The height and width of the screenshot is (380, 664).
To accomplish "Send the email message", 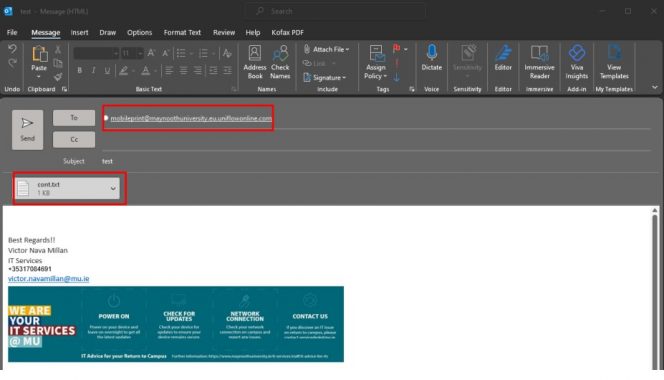I will (x=28, y=130).
